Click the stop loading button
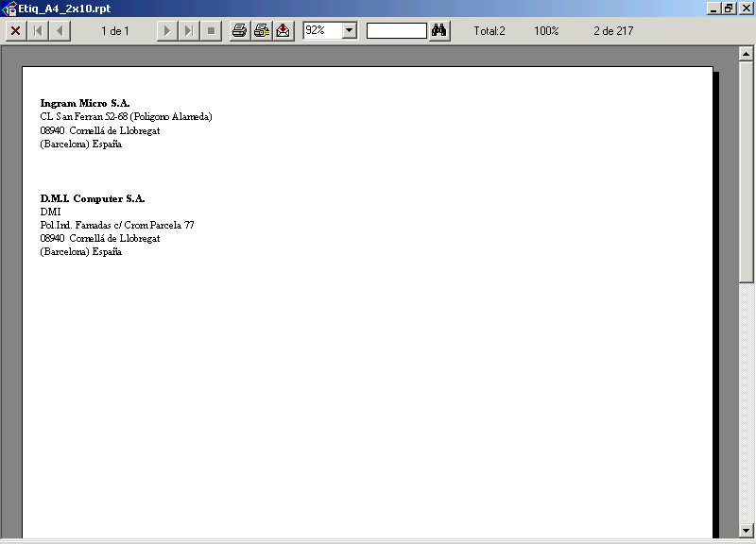 click(x=211, y=31)
